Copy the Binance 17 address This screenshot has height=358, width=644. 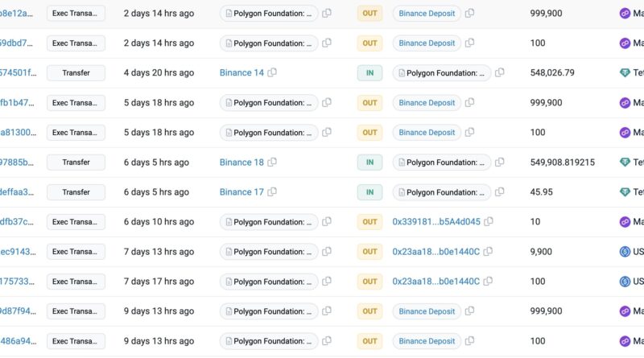(x=272, y=192)
